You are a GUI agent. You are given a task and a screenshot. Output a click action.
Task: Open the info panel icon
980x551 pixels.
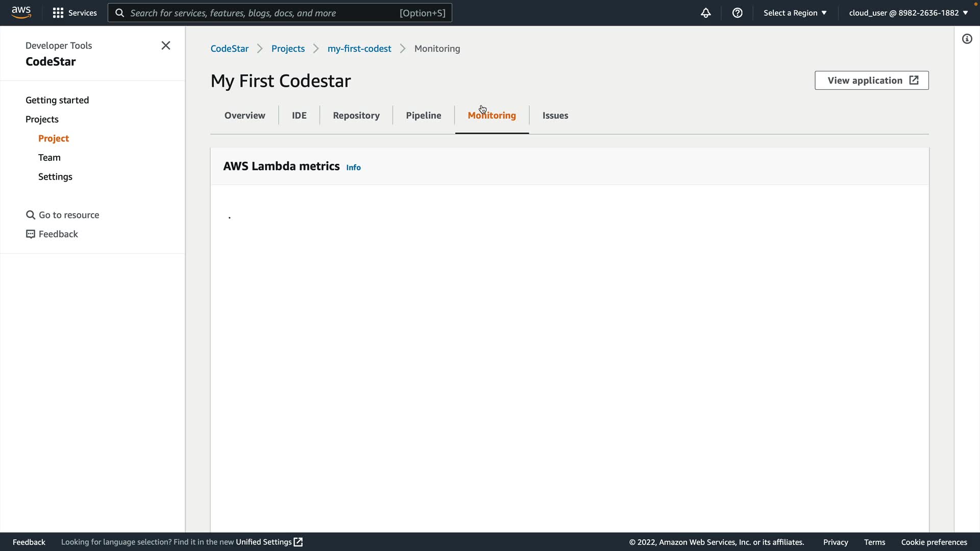point(967,39)
